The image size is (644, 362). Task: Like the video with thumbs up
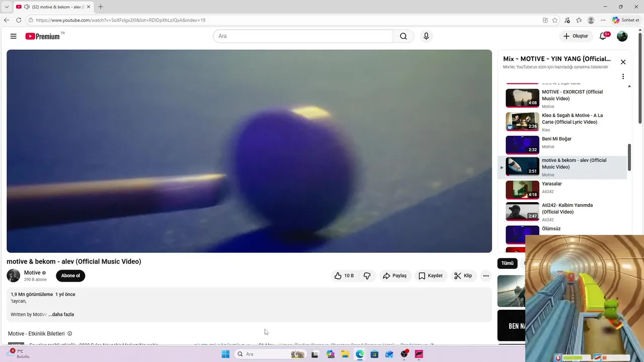[344, 276]
